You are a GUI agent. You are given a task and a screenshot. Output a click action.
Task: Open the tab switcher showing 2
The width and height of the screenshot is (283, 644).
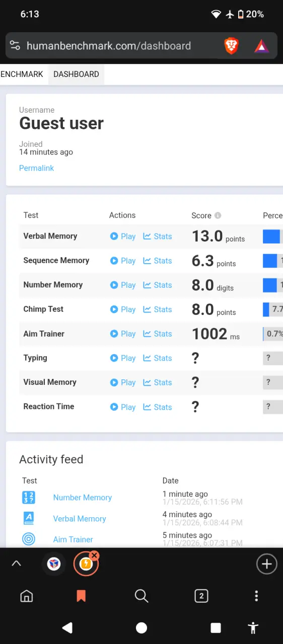pyautogui.click(x=201, y=596)
